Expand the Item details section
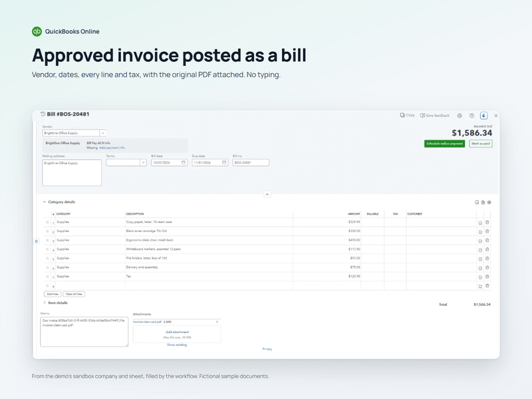This screenshot has height=399, width=532. (45, 303)
